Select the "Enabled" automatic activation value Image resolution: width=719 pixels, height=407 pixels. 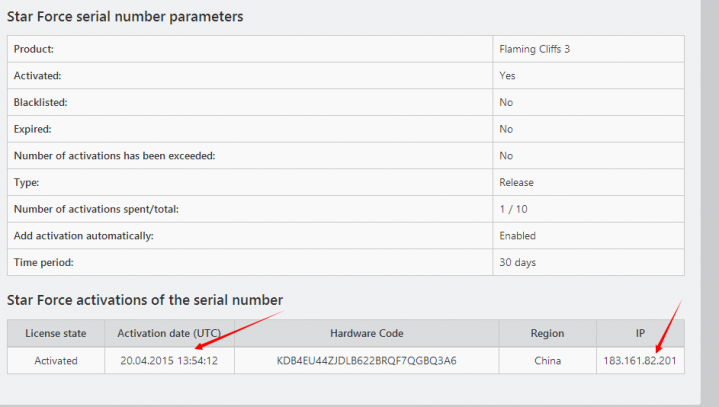point(517,236)
